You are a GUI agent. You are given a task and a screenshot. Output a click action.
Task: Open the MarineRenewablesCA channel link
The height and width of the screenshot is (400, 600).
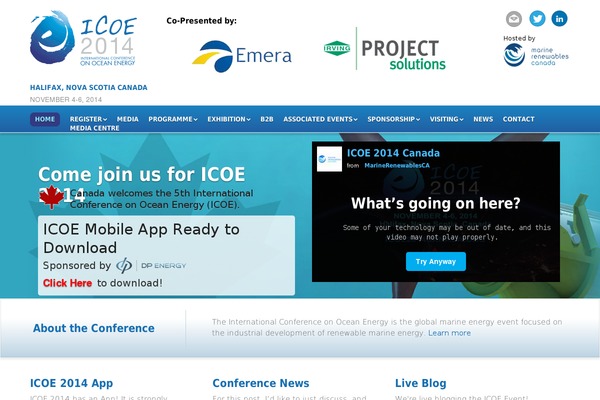[x=397, y=165]
